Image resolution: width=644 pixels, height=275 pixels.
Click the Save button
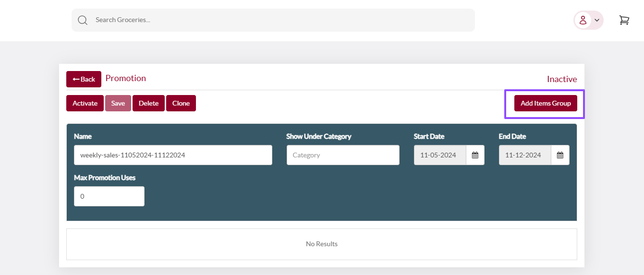click(x=118, y=103)
